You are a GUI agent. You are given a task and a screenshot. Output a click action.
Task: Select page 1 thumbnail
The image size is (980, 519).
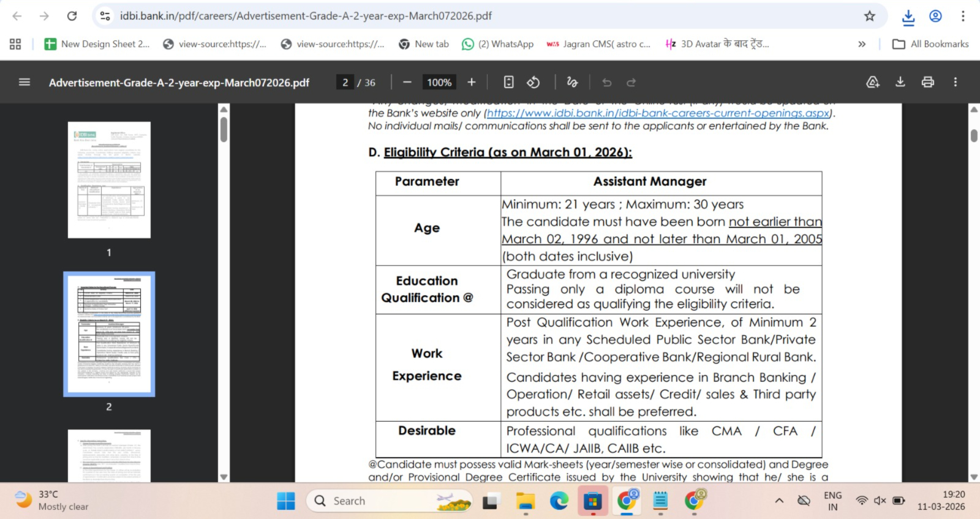pyautogui.click(x=109, y=180)
